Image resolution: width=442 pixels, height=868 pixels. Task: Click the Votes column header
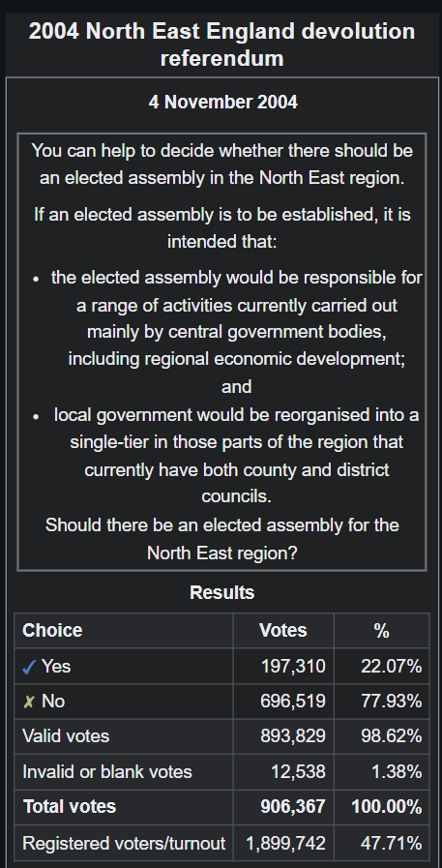point(283,630)
